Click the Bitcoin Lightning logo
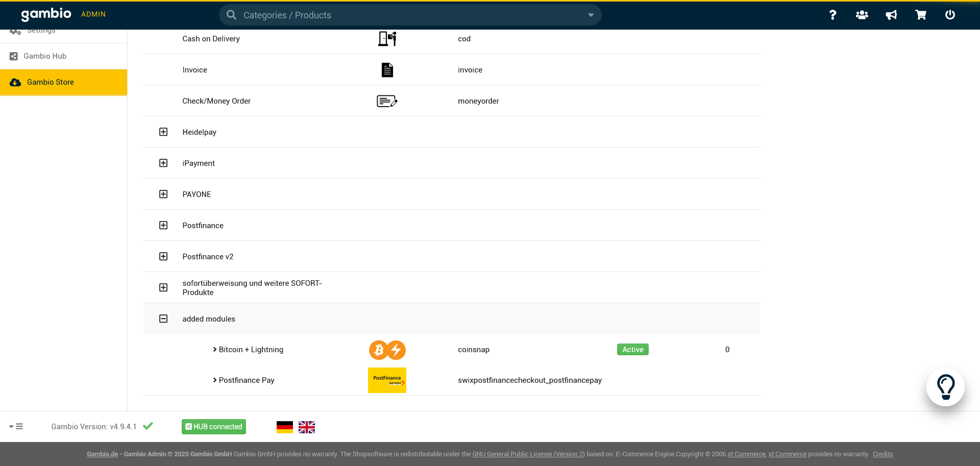 387,350
